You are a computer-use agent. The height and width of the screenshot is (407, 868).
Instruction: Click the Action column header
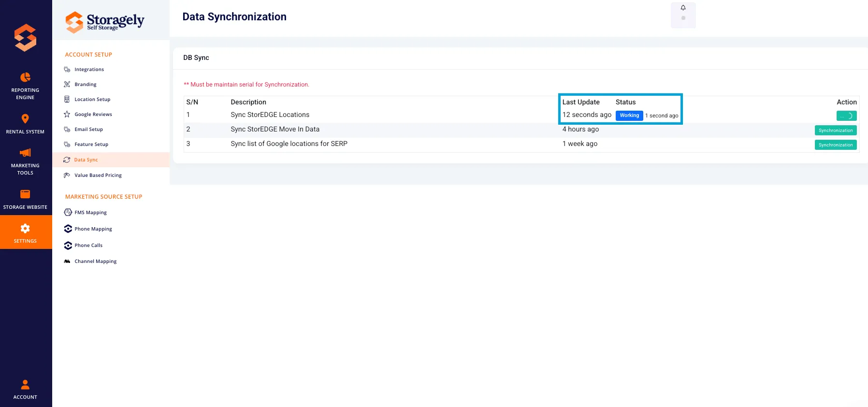(x=847, y=102)
